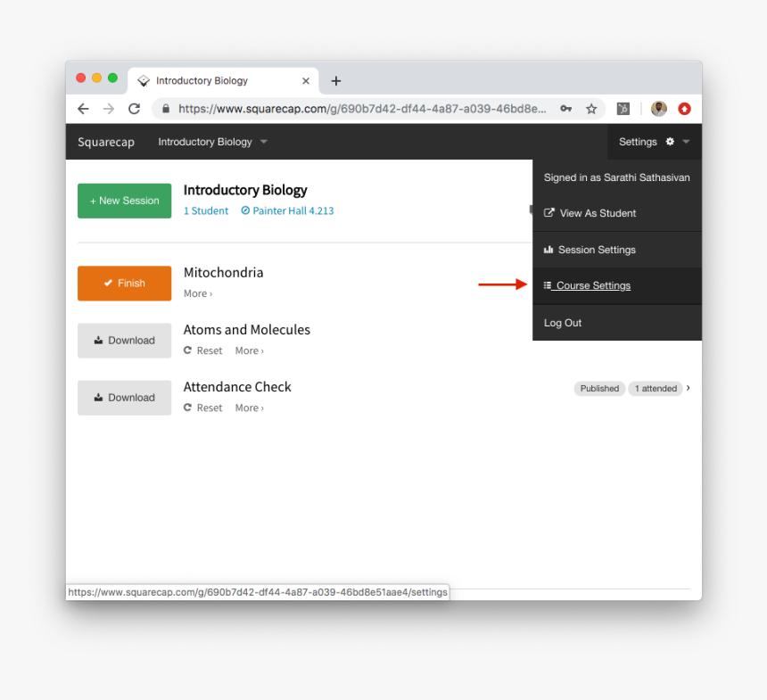Expand More options under Mitochondria

[198, 293]
